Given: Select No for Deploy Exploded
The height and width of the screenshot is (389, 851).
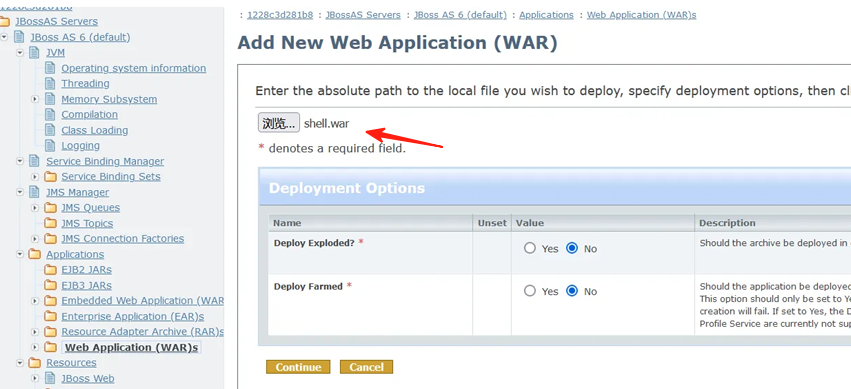Looking at the screenshot, I should [x=572, y=248].
